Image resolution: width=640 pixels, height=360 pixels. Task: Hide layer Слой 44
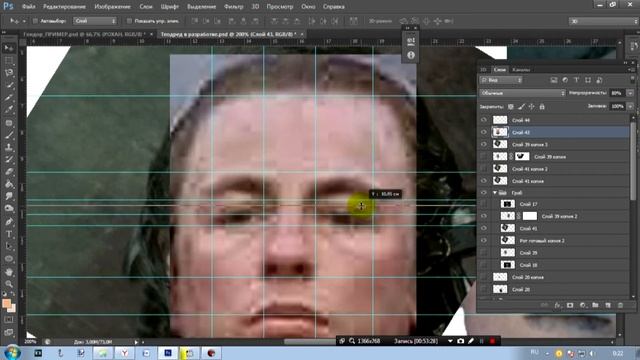484,120
